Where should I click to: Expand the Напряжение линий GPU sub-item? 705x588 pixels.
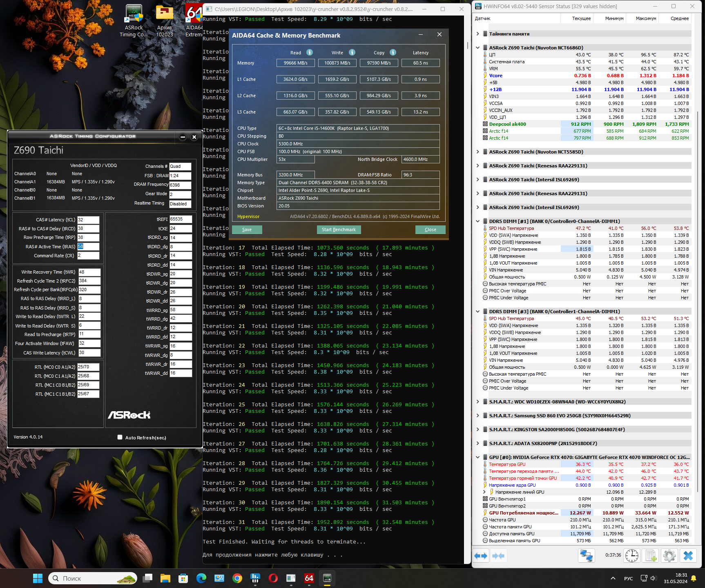[484, 492]
